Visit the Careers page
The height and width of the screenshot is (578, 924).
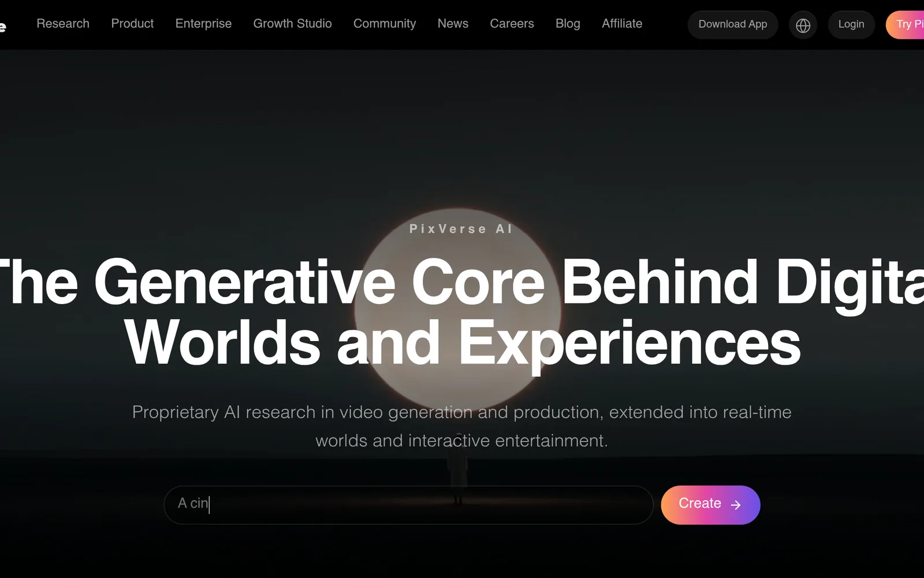[x=512, y=24]
